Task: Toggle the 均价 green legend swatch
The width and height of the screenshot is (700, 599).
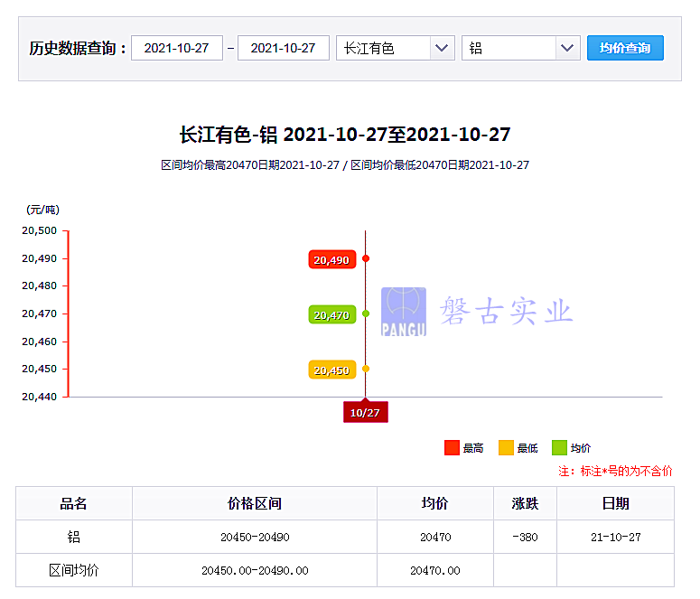Action: [x=559, y=448]
